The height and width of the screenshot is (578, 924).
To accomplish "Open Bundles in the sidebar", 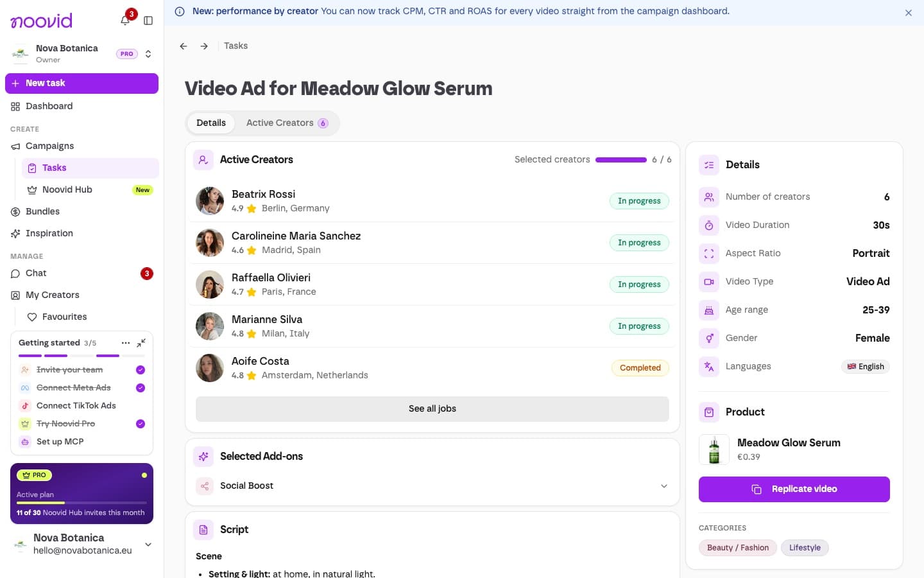I will coord(81,211).
